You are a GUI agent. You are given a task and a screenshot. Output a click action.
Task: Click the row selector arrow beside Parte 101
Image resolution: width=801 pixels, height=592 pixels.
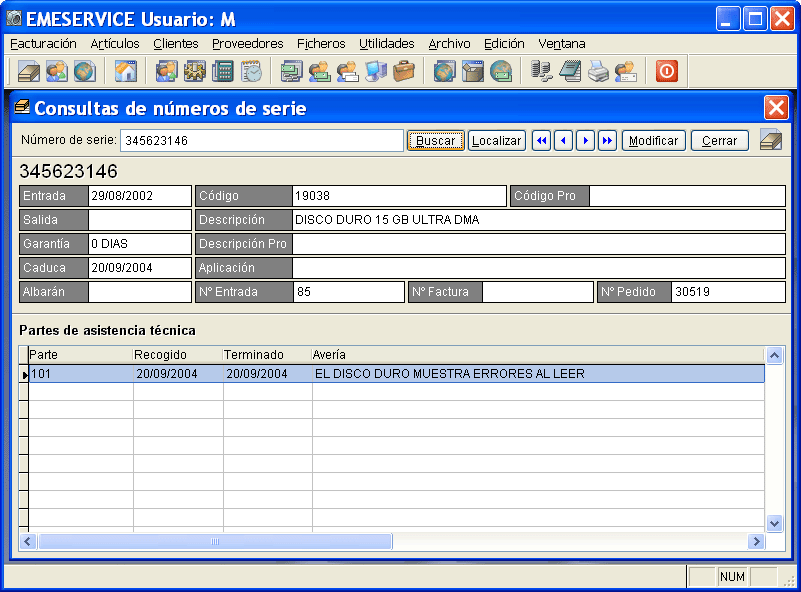click(24, 374)
